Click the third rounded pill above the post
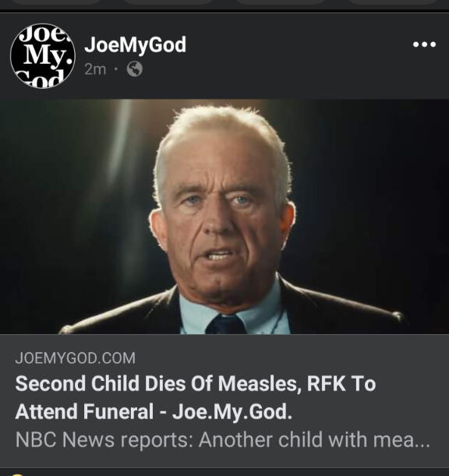The image size is (449, 476). [281, 2]
